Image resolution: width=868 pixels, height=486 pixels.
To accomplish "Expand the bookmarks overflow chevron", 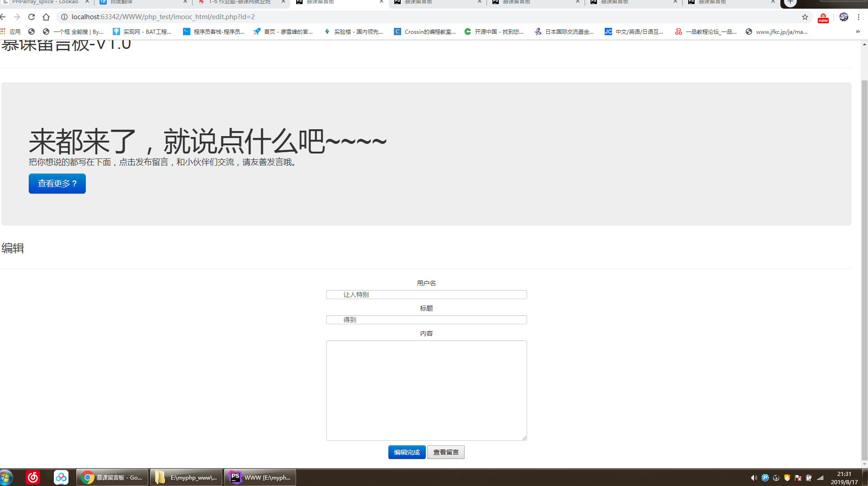I will (858, 32).
